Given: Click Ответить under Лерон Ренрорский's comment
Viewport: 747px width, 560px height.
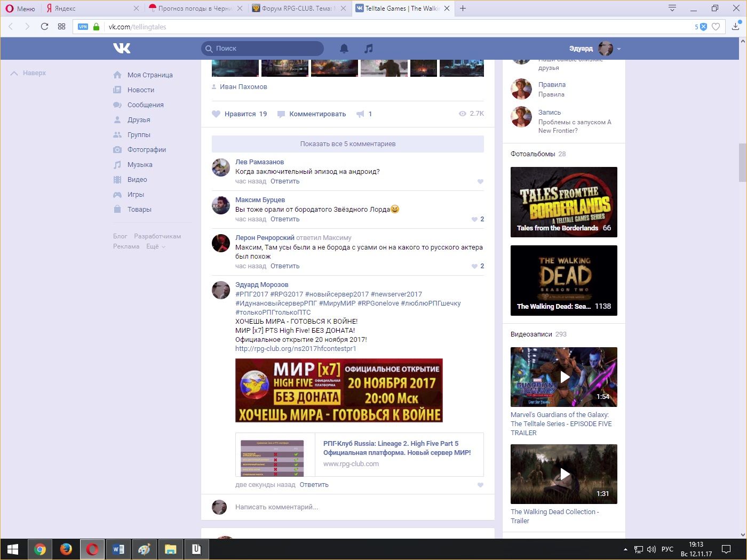Looking at the screenshot, I should pyautogui.click(x=285, y=266).
